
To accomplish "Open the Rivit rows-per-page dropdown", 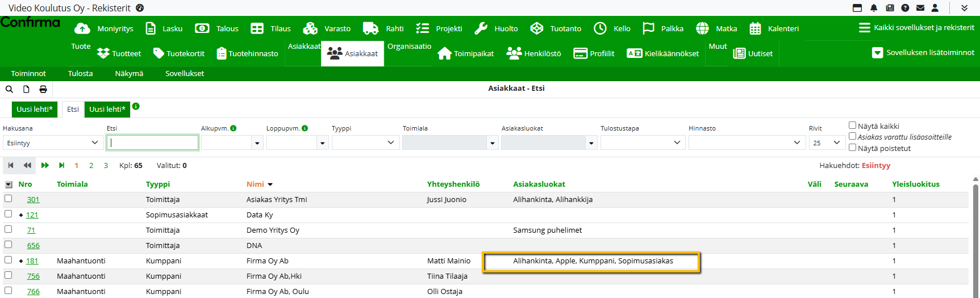I will click(826, 142).
